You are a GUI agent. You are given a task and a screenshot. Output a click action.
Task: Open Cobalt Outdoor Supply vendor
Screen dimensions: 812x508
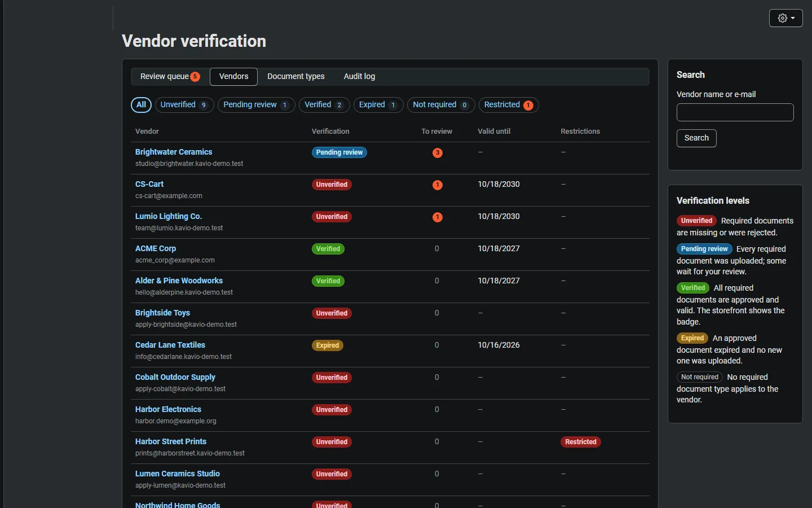coord(175,377)
